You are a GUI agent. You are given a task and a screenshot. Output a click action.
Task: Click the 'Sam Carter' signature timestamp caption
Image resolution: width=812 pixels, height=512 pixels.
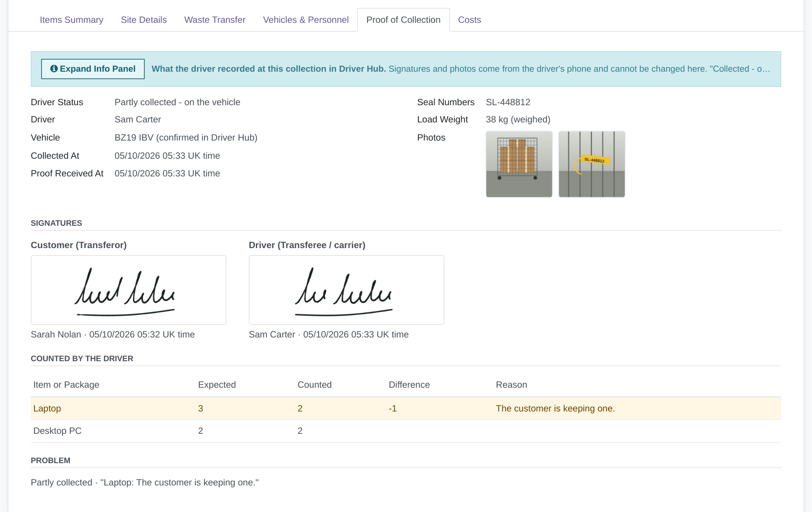[x=329, y=335]
